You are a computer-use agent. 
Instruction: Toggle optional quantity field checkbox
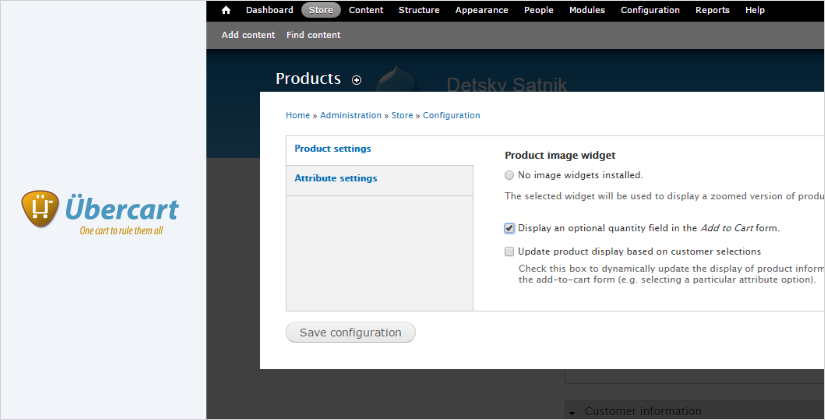tap(510, 228)
